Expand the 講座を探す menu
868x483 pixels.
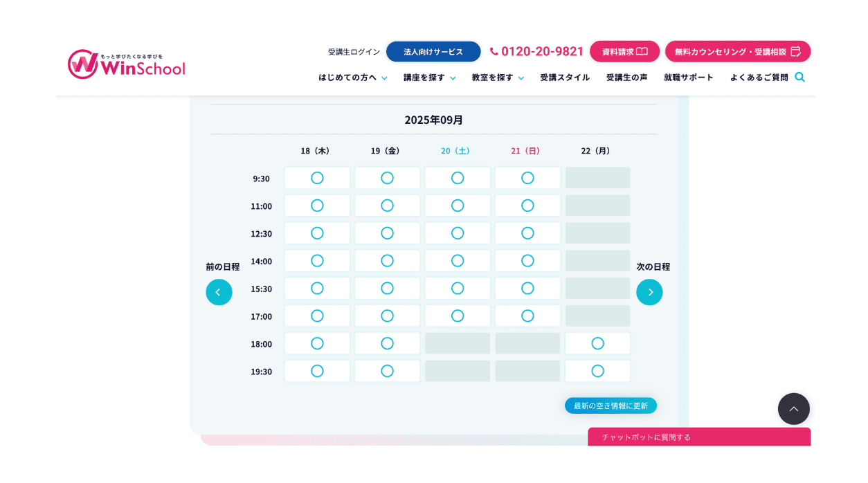429,78
